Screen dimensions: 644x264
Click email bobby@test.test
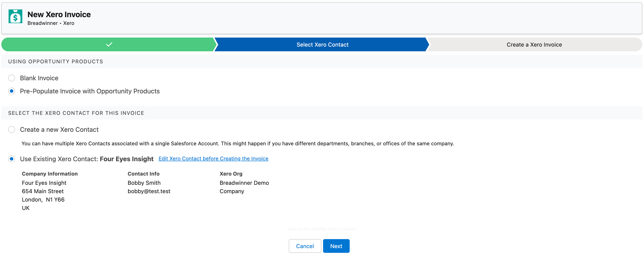click(149, 191)
